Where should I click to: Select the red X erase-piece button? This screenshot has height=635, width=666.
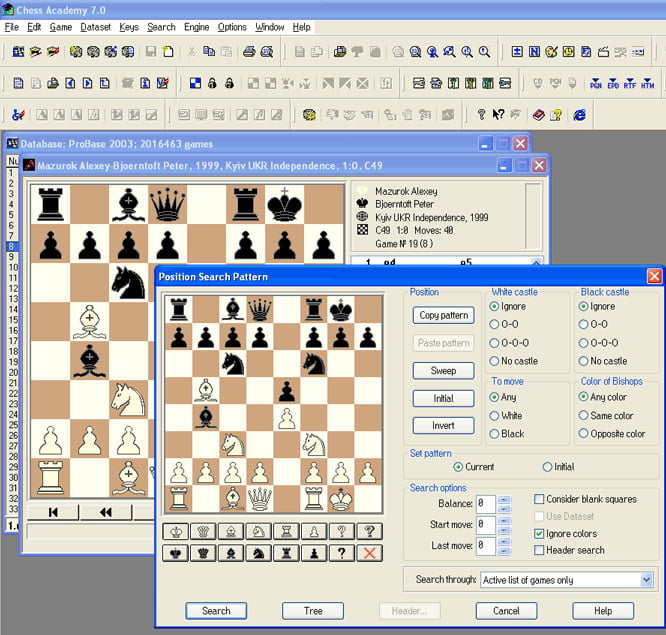pyautogui.click(x=370, y=553)
